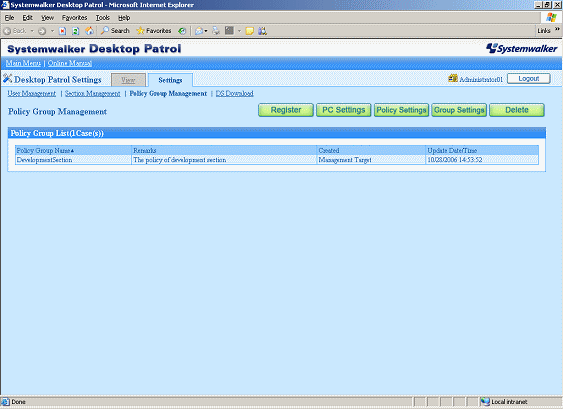Click the Stop loading icon
Viewport: 563px width, 409px height.
(62, 31)
